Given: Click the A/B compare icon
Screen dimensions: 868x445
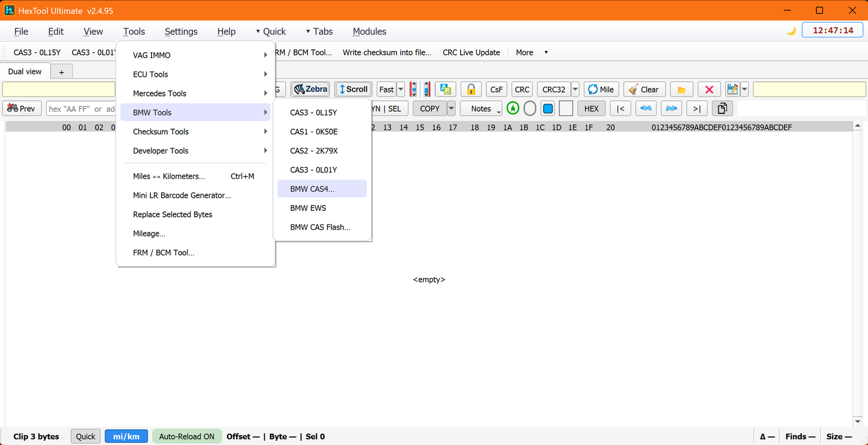Looking at the screenshot, I should pyautogui.click(x=446, y=89).
